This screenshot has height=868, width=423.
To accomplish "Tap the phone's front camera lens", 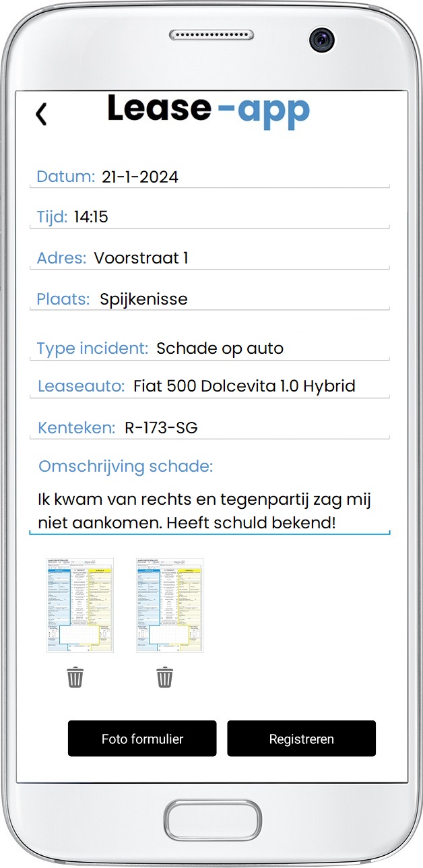I will point(321,40).
